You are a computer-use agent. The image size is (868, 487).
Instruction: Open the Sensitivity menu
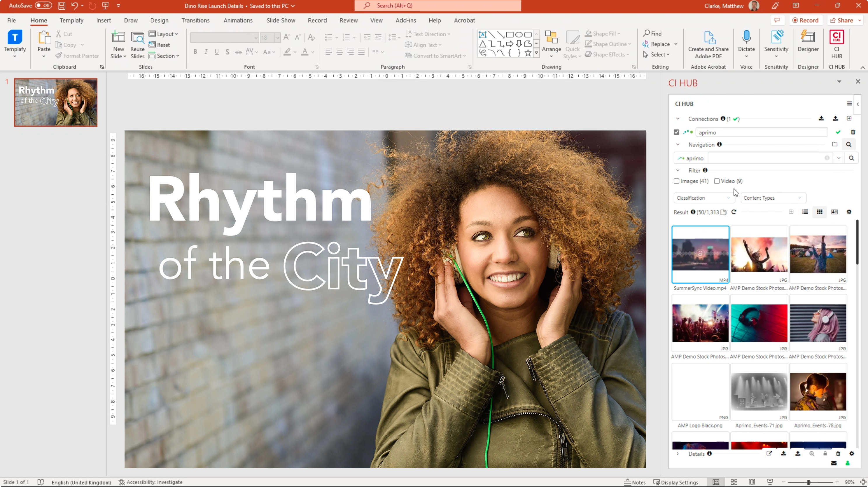pyautogui.click(x=776, y=44)
